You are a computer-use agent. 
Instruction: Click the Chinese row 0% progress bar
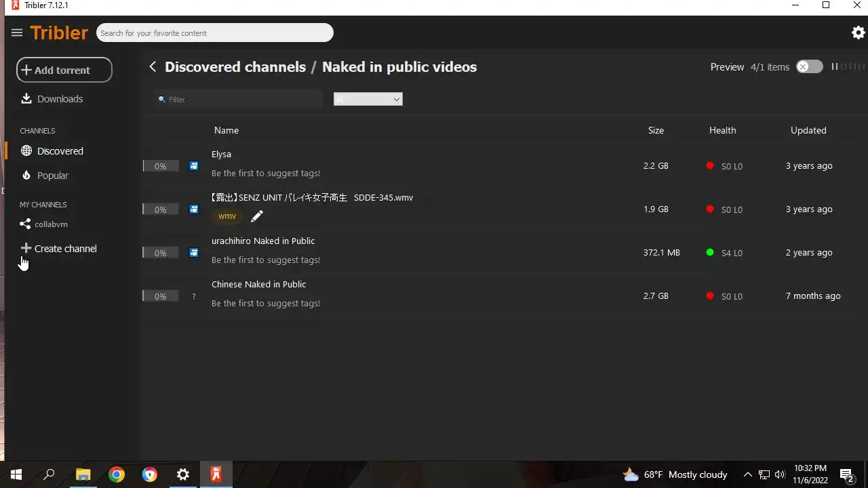click(x=161, y=296)
